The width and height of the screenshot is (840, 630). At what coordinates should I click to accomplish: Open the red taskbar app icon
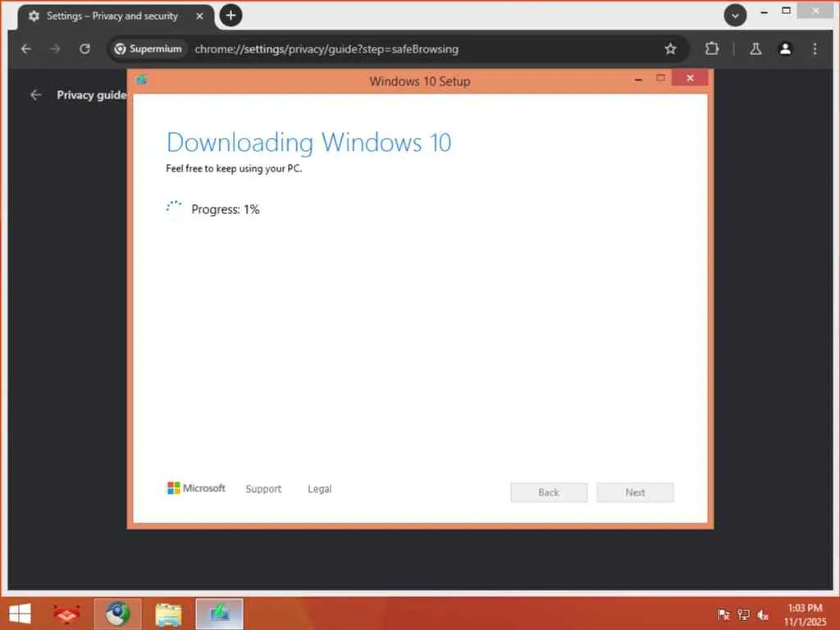coord(66,614)
